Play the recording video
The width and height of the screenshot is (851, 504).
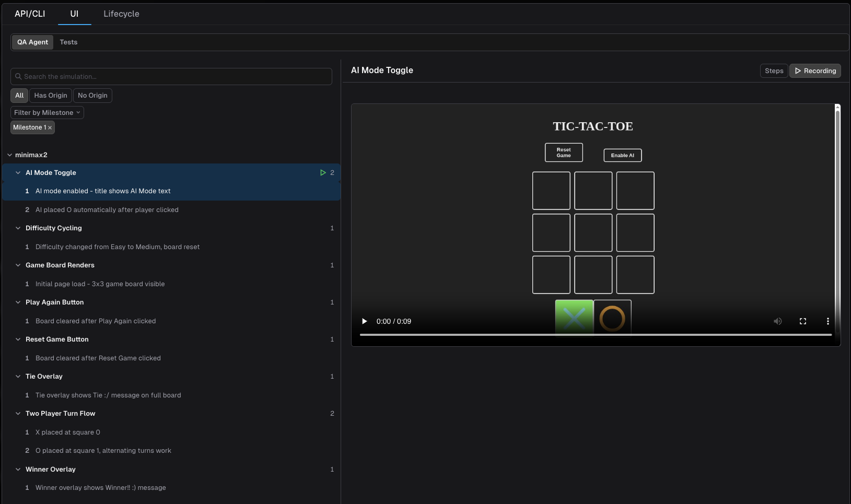click(364, 321)
